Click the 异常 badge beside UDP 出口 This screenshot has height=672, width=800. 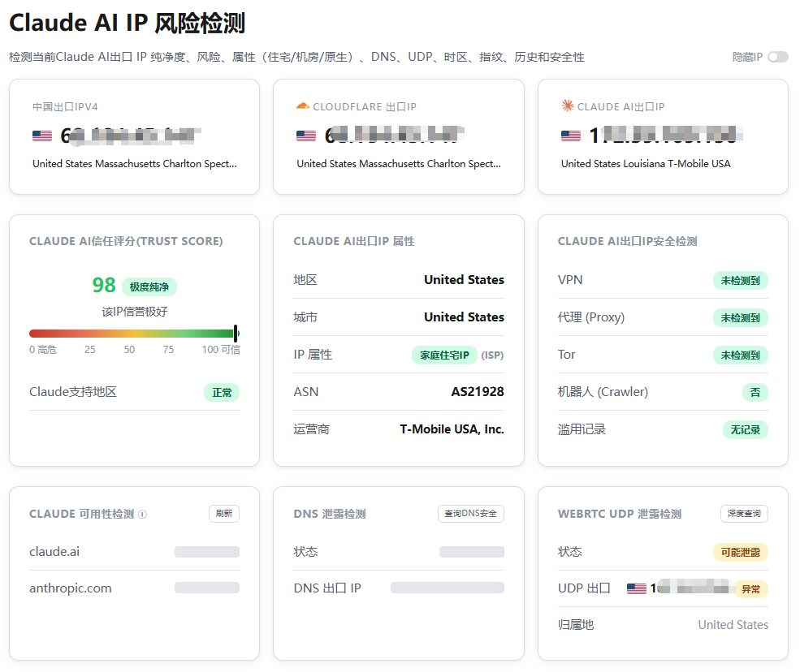click(x=750, y=589)
